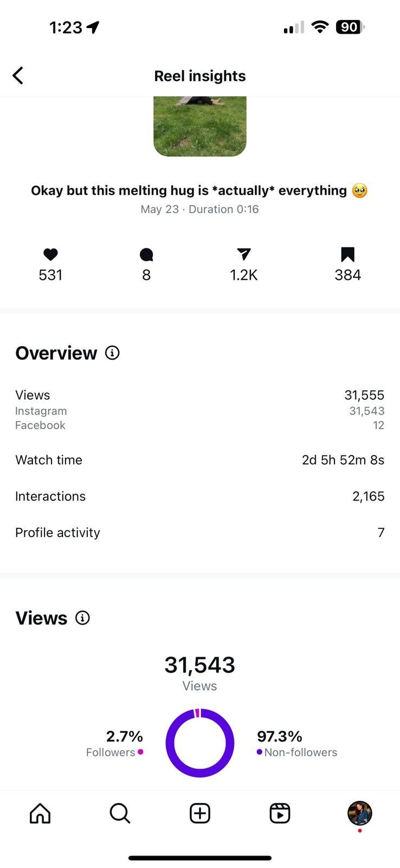The image size is (400, 868).
Task: Tap the Followers percentage legend
Action: click(x=114, y=743)
